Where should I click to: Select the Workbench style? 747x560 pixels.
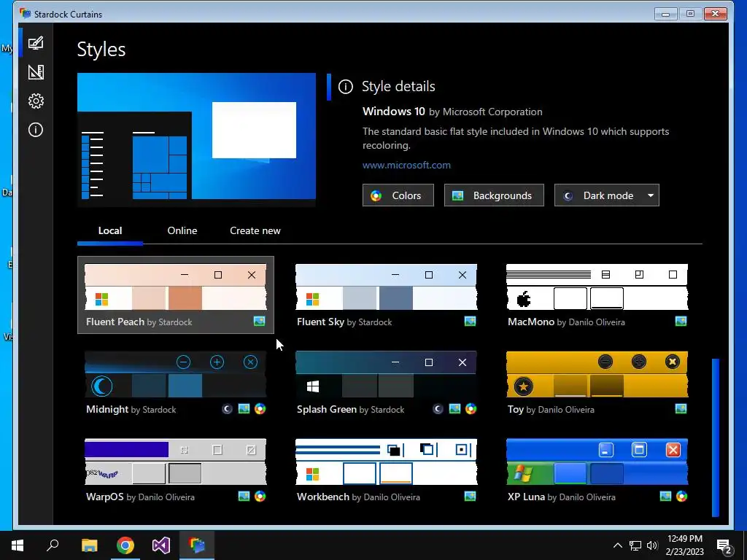point(386,470)
